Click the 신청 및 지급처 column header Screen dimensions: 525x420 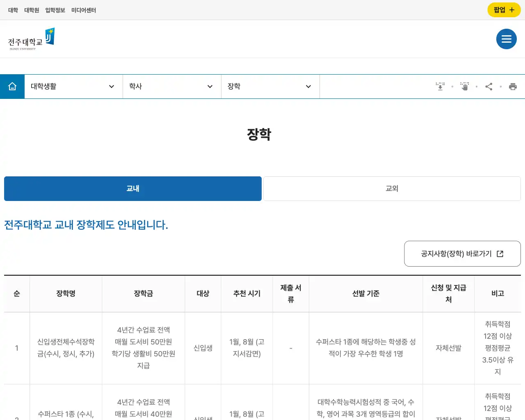tap(449, 294)
